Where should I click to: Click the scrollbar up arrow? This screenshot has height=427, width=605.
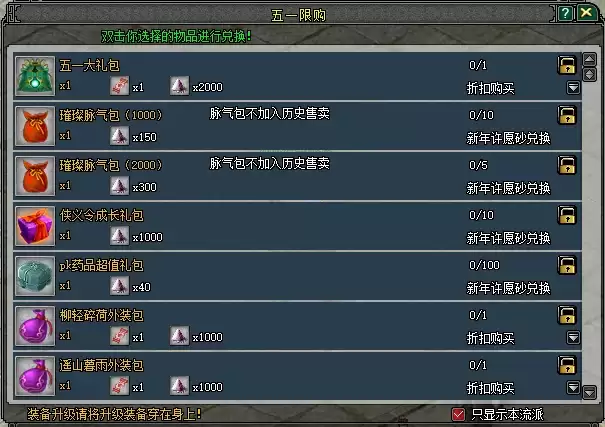589,59
